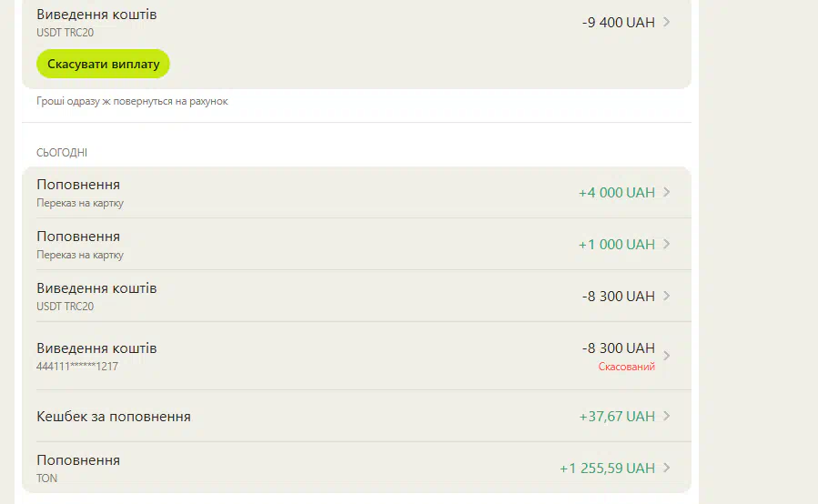The image size is (818, 504).
Task: Click the red Скасований status label
Action: (x=627, y=367)
